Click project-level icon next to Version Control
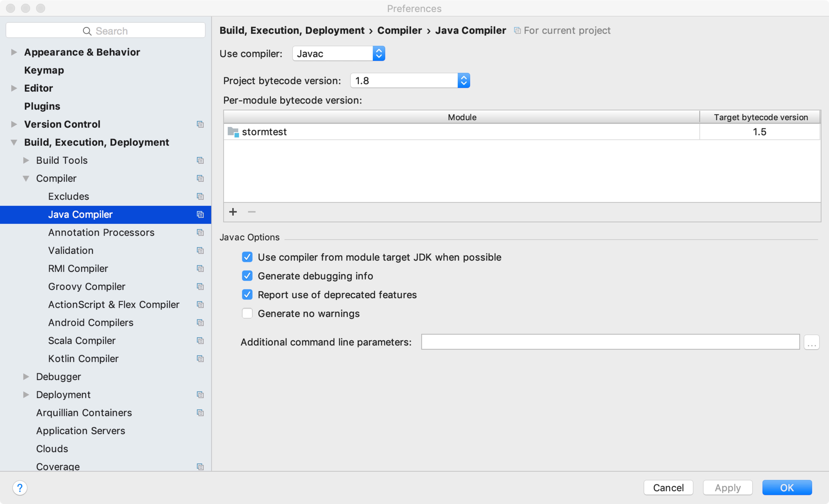The height and width of the screenshot is (504, 829). (x=200, y=124)
